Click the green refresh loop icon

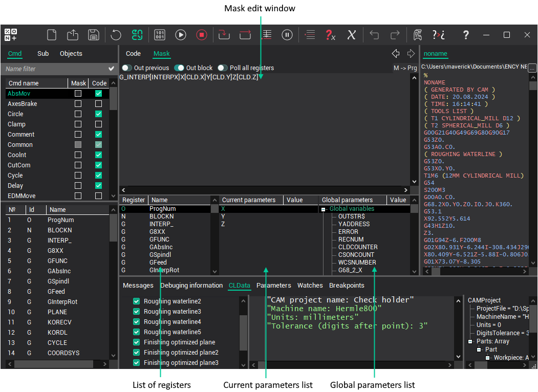click(x=137, y=35)
